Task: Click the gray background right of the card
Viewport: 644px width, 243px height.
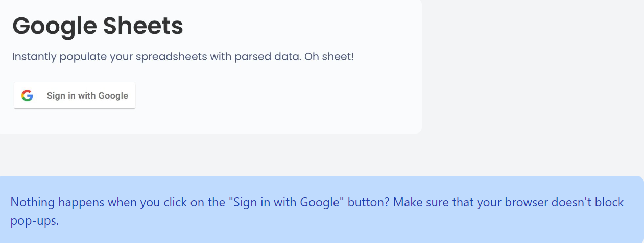Action: click(531, 77)
